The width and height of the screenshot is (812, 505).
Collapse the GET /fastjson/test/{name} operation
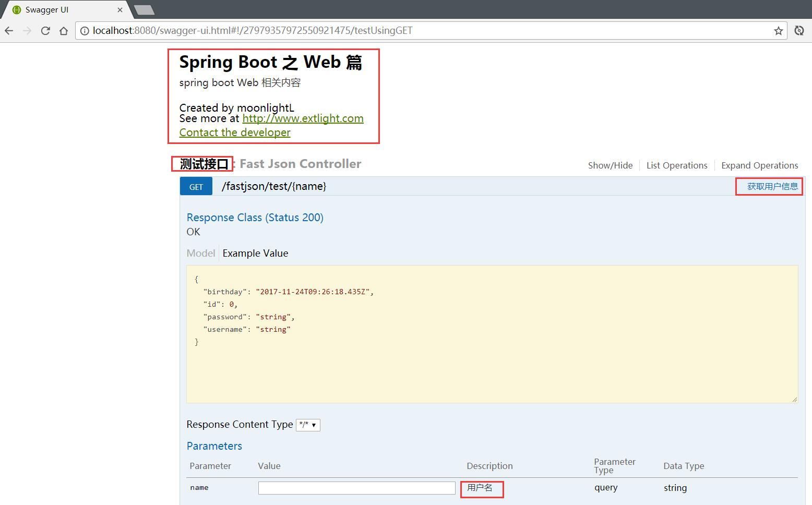click(274, 186)
